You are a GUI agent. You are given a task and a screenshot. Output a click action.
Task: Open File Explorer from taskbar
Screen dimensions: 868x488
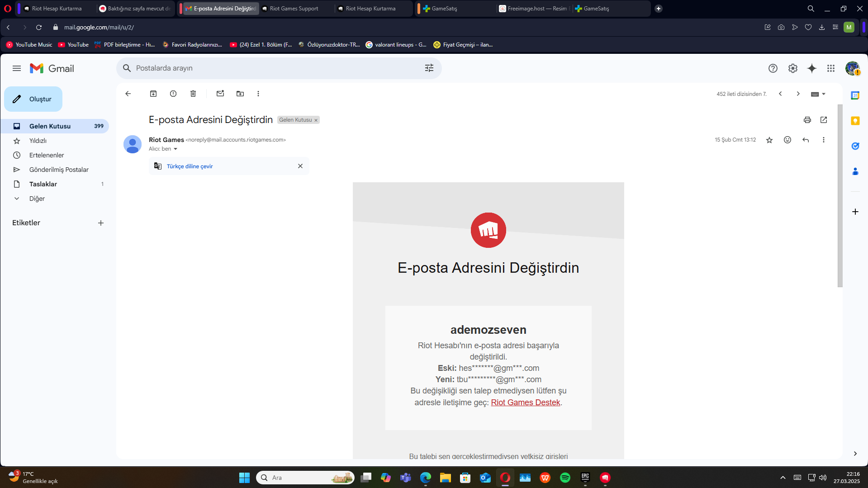pyautogui.click(x=446, y=478)
